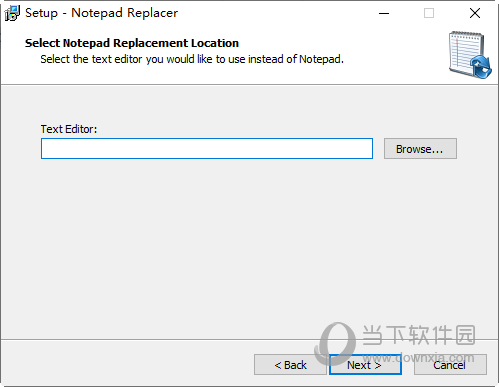Proceed with the Next button
The image size is (499, 387).
coord(365,365)
